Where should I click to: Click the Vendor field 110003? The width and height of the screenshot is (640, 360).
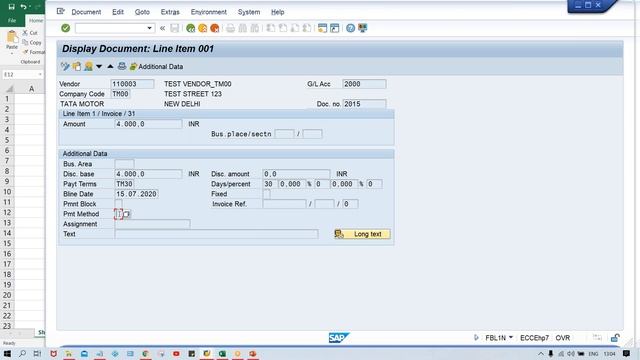(x=132, y=84)
